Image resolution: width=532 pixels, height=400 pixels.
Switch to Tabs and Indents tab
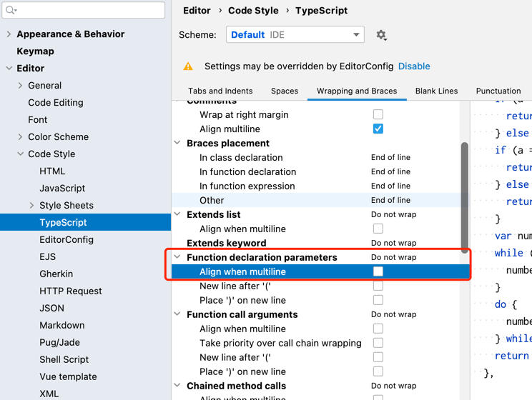220,91
